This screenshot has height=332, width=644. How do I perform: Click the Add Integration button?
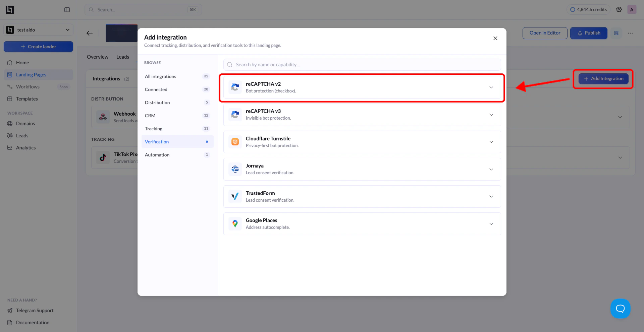point(603,79)
